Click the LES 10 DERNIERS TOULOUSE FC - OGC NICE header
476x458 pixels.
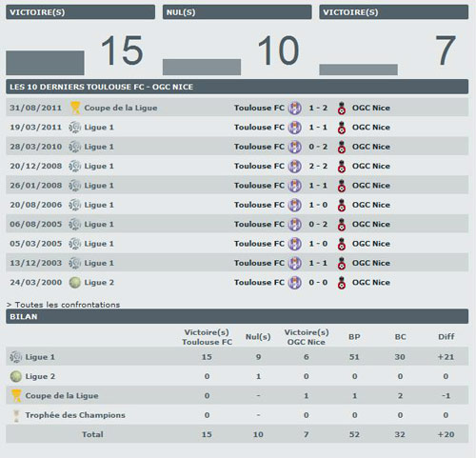(237, 87)
